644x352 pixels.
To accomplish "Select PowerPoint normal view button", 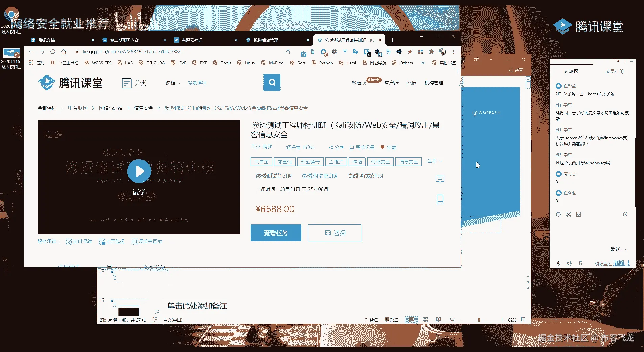I will pyautogui.click(x=412, y=320).
